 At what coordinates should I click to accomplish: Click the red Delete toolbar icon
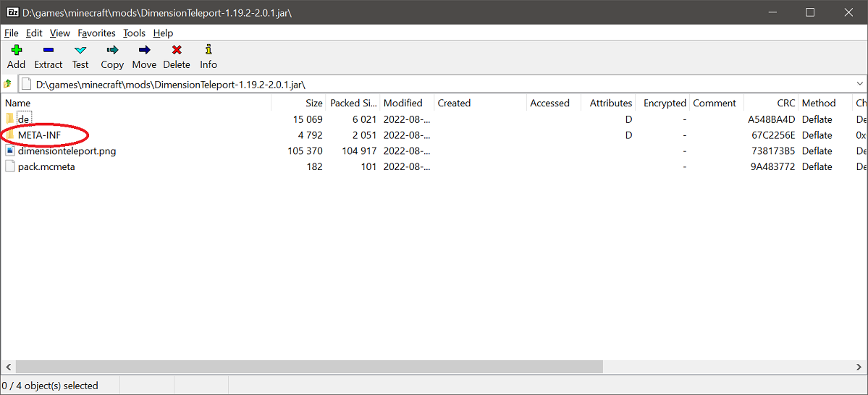point(177,50)
